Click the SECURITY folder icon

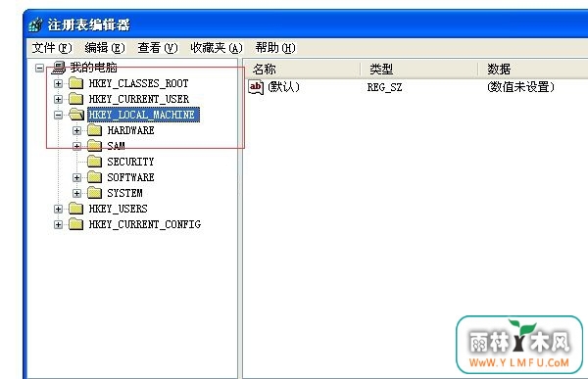[94, 162]
